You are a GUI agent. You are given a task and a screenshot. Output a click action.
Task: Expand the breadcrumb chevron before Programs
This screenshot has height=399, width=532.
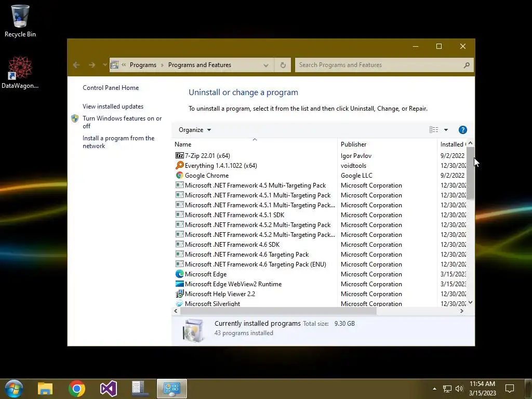[124, 65]
